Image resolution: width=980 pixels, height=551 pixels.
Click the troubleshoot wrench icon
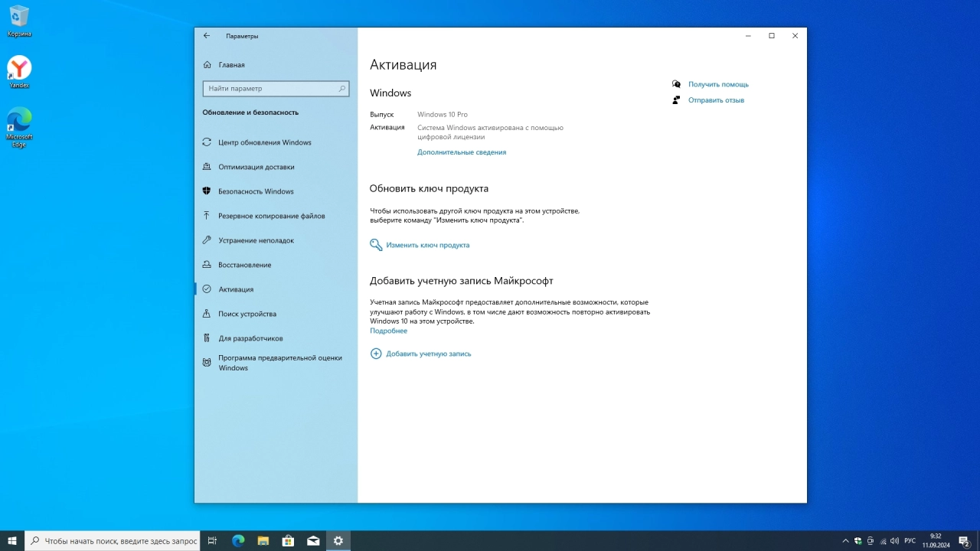tap(207, 240)
